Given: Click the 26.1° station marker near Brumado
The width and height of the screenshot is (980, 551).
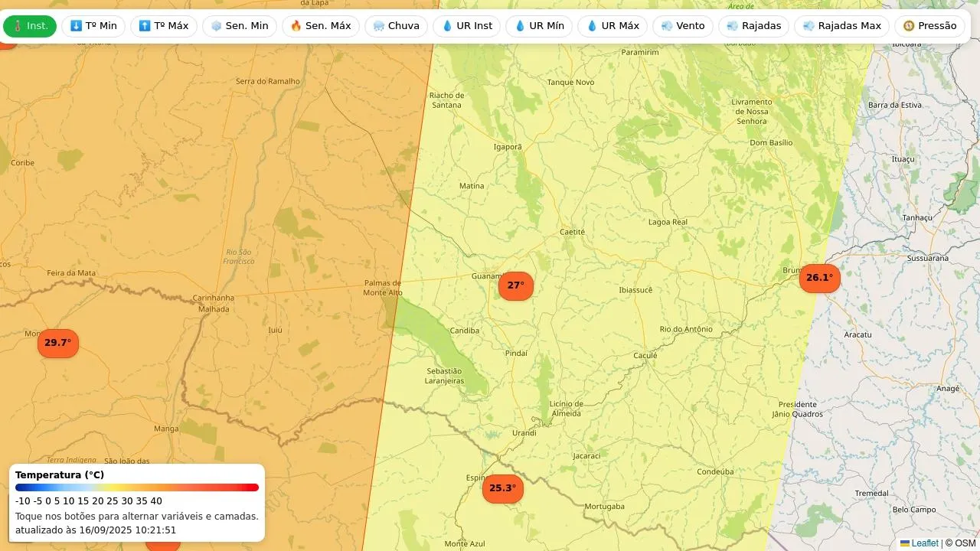Looking at the screenshot, I should pyautogui.click(x=819, y=278).
